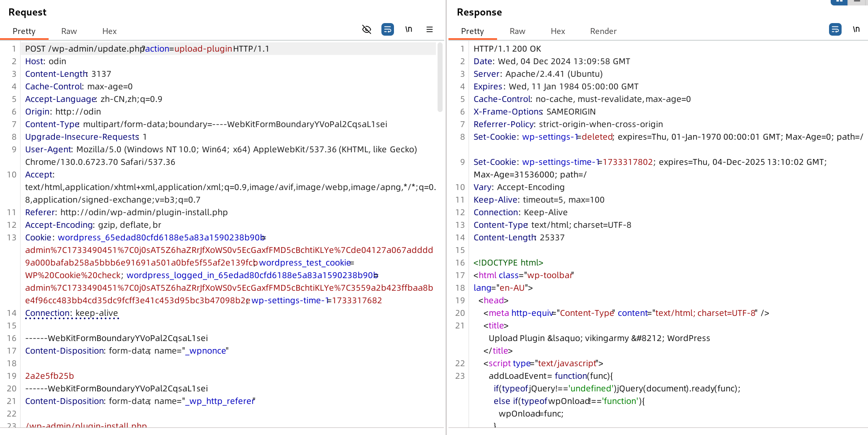Click the Referrer-Policy header
The width and height of the screenshot is (868, 435).
click(568, 124)
